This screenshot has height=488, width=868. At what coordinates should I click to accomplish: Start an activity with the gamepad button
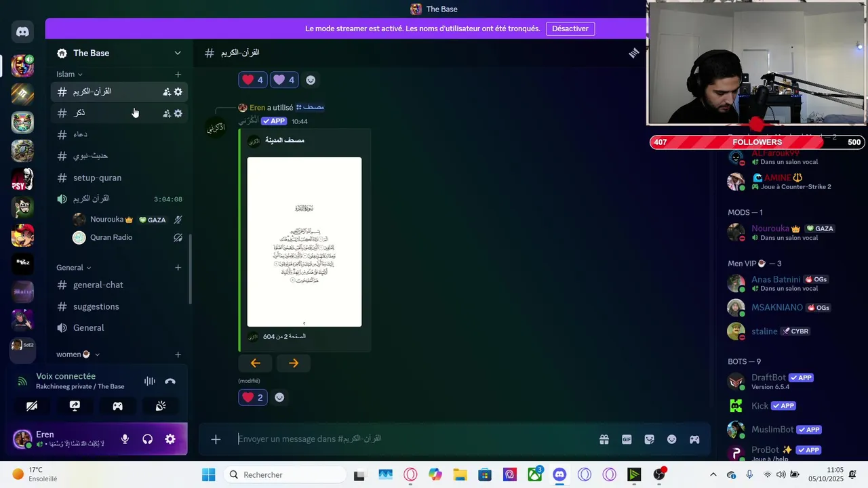(117, 406)
